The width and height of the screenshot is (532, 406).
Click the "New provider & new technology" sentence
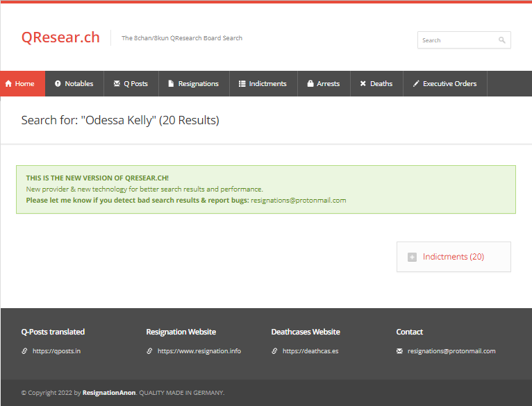(144, 189)
